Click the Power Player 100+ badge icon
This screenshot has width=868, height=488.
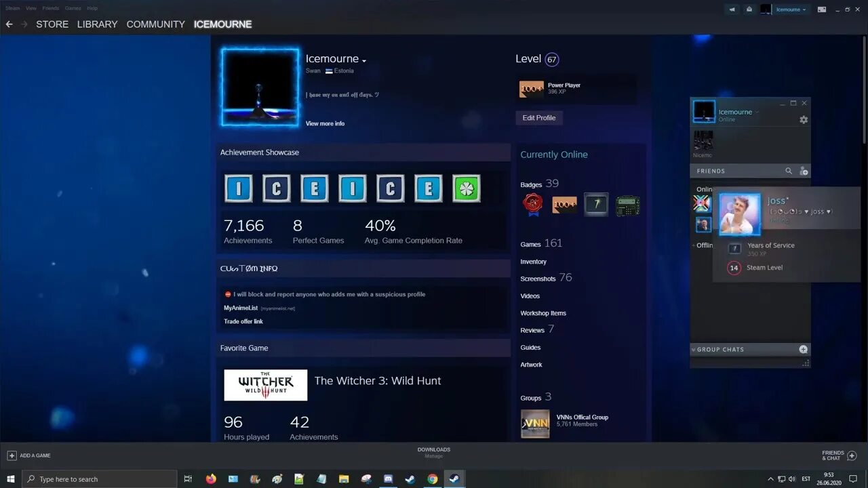[532, 89]
